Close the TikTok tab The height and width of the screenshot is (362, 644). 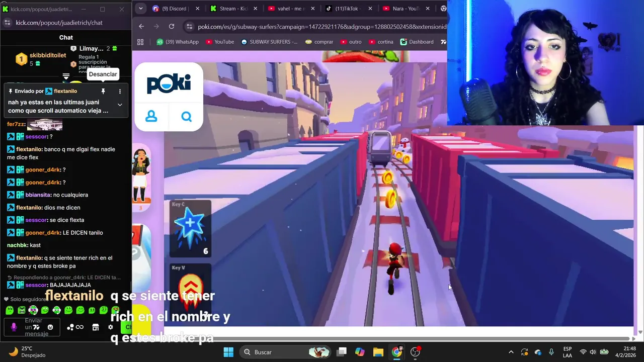[370, 9]
